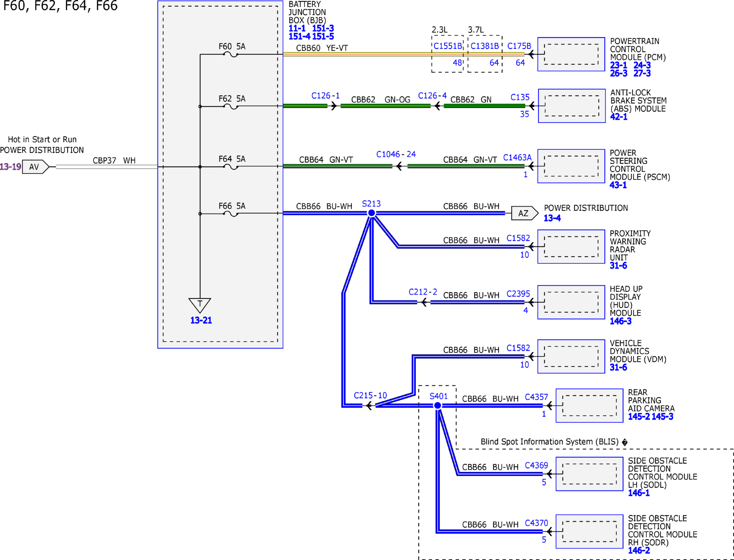Click the F66 5A fuse symbol
The image size is (734, 560).
click(x=231, y=214)
